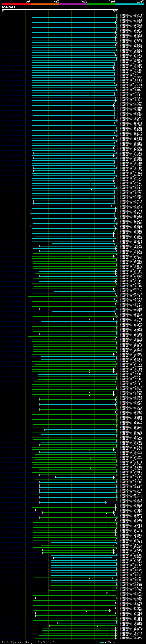Viewport: 146px width, 644px height.
Task: Open the UniRef100_P42067 hit label
Action: (131, 27)
